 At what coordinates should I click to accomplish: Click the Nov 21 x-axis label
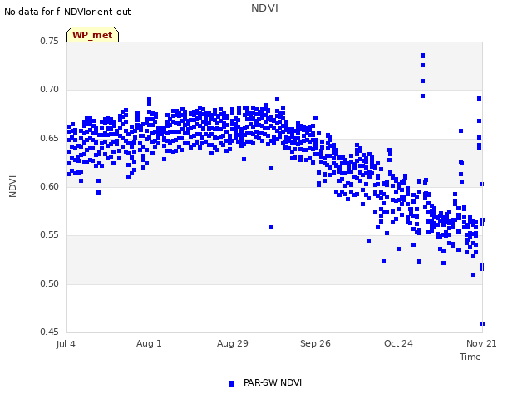click(481, 343)
